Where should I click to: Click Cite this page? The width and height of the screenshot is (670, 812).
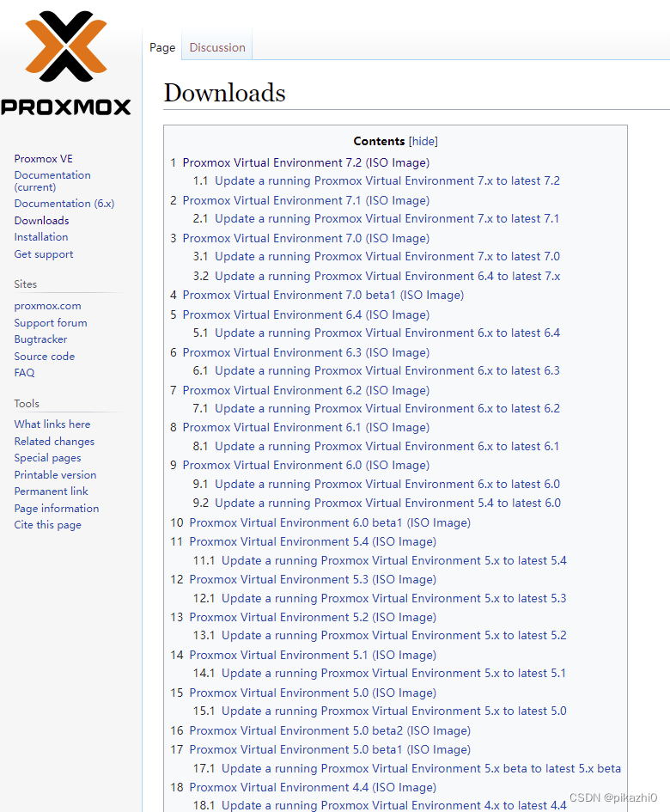pos(47,525)
